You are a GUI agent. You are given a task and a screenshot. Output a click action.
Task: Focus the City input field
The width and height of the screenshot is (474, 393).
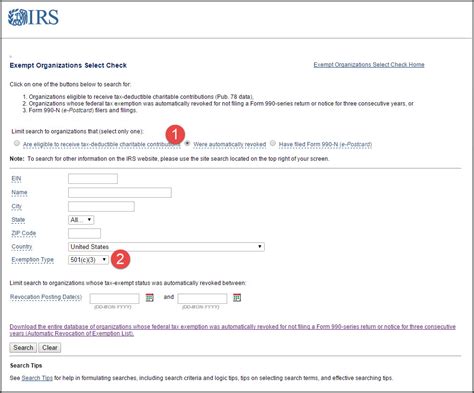pyautogui.click(x=101, y=207)
